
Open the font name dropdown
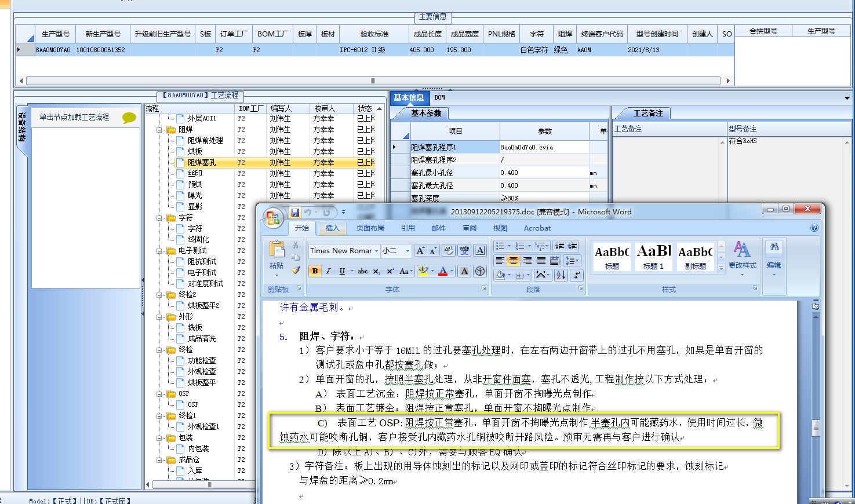click(x=376, y=250)
